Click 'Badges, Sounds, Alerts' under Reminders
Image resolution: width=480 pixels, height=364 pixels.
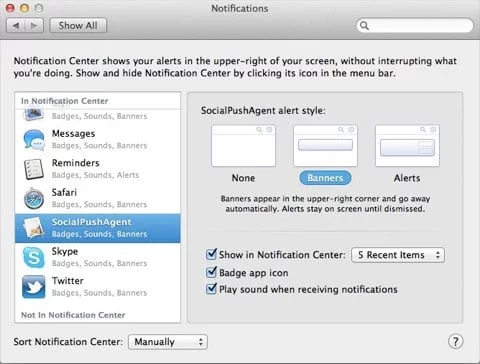coord(95,175)
